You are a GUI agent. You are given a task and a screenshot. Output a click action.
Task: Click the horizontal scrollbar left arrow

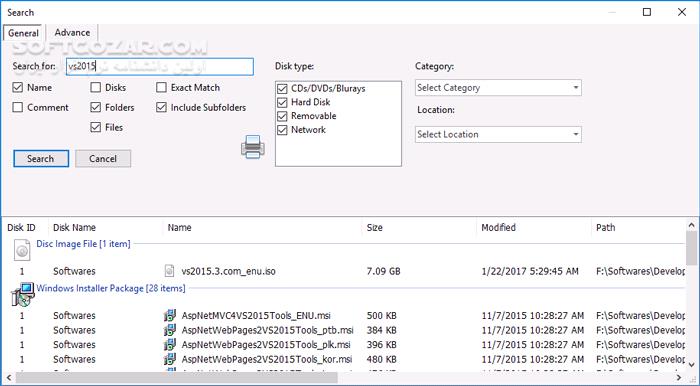9,378
